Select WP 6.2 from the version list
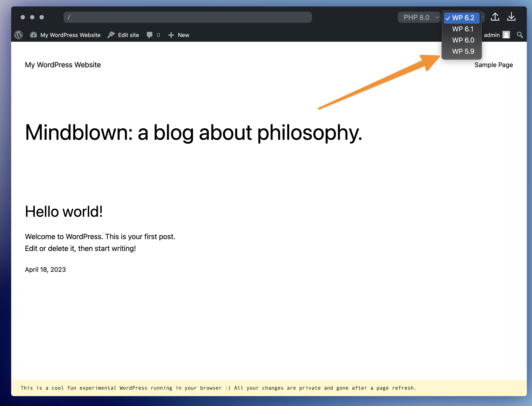The height and width of the screenshot is (406, 532). tap(462, 18)
